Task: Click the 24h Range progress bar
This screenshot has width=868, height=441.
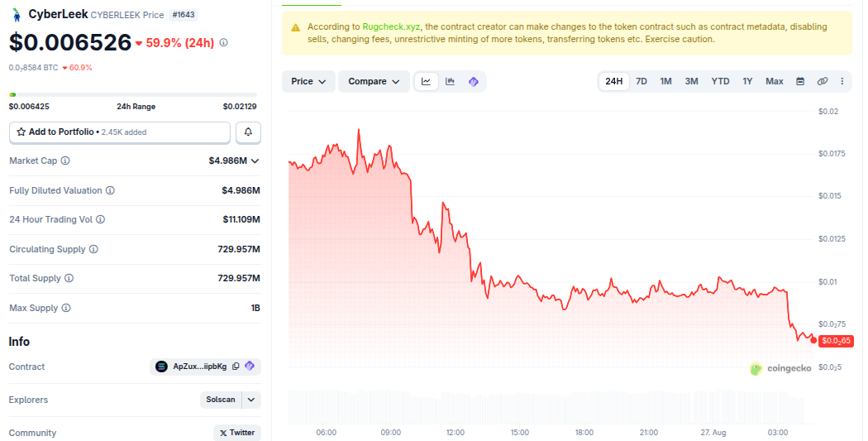Action: pos(133,95)
